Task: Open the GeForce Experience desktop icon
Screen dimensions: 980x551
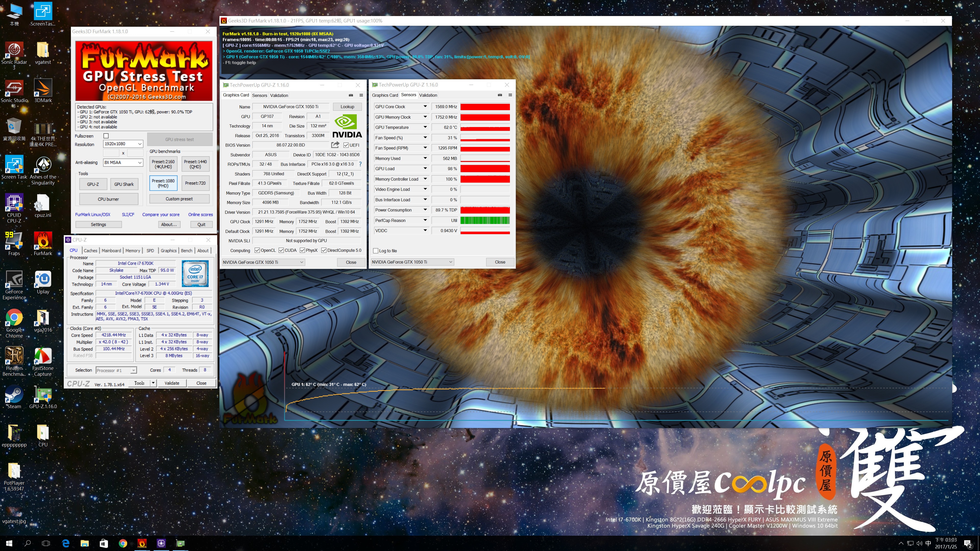Action: coord(14,285)
